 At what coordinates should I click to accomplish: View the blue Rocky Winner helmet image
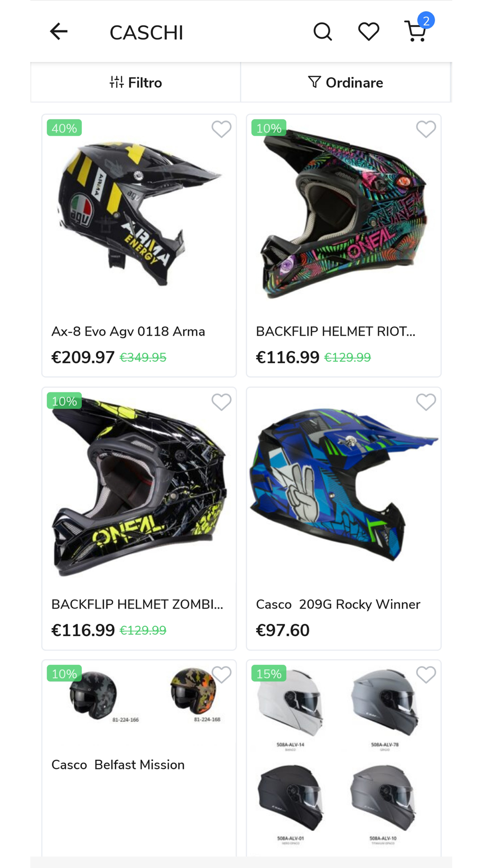(344, 486)
